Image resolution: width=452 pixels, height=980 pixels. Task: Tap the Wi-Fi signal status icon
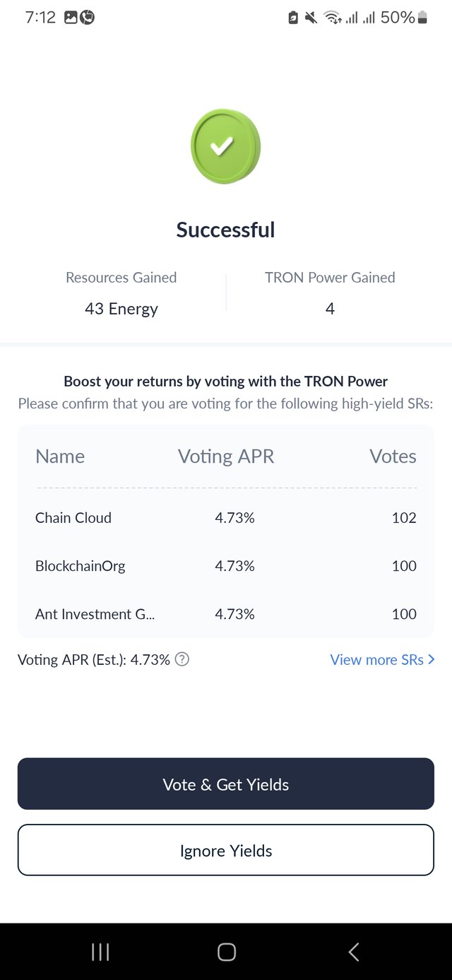(333, 18)
